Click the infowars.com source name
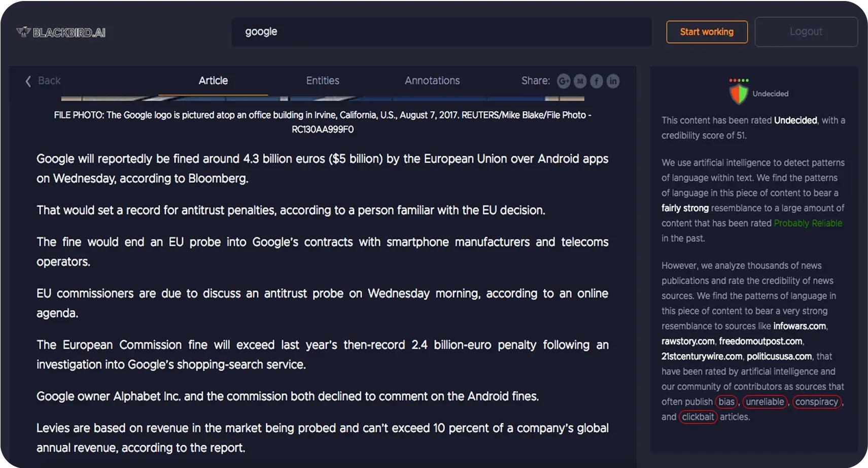868x468 pixels. pos(800,326)
